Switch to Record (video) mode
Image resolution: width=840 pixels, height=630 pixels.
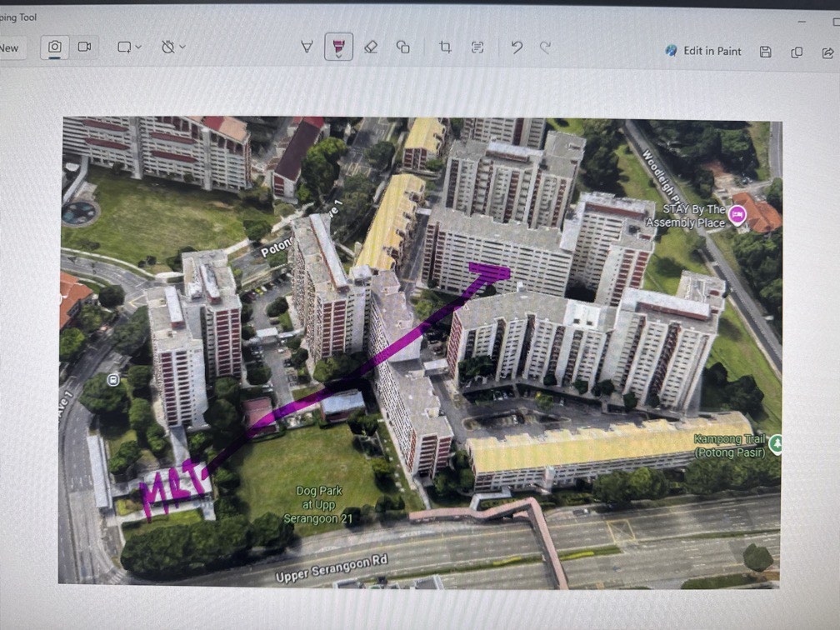click(x=85, y=47)
